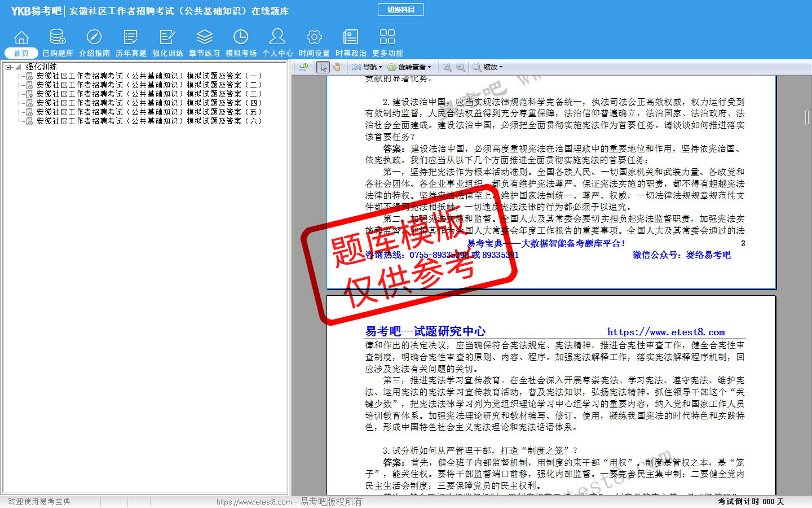This screenshot has width=812, height=508.
Task: Click the zoom out magnifier
Action: pos(447,67)
